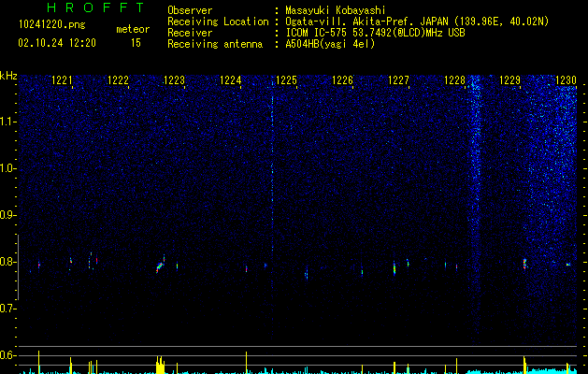Click the Receiving antenna label
Screen dimensions: 588x374
(x=215, y=44)
